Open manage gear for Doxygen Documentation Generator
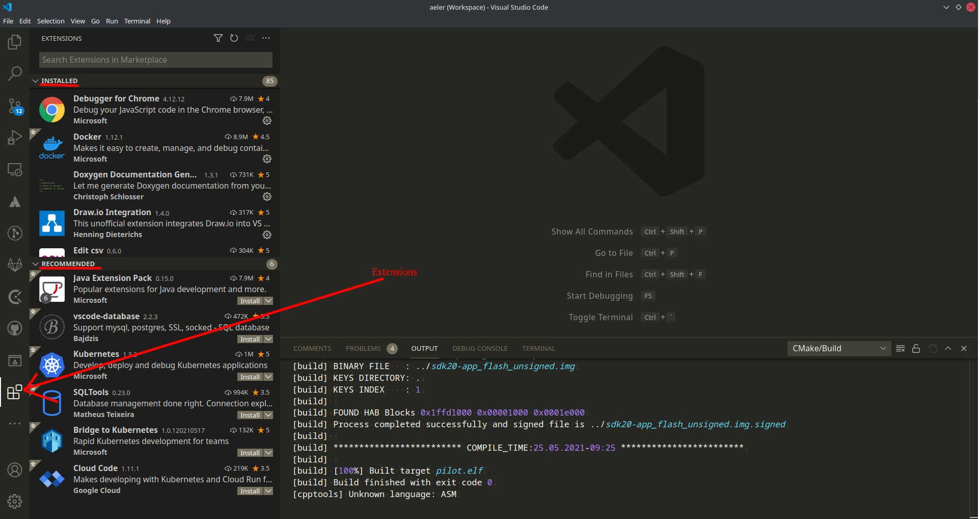The height and width of the screenshot is (519, 980). click(x=267, y=197)
